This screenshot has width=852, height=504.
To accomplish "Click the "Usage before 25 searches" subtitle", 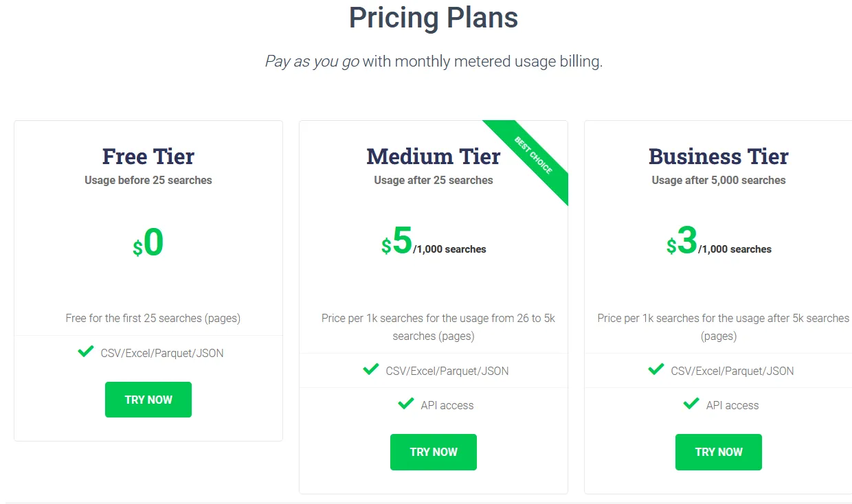I will click(x=148, y=181).
